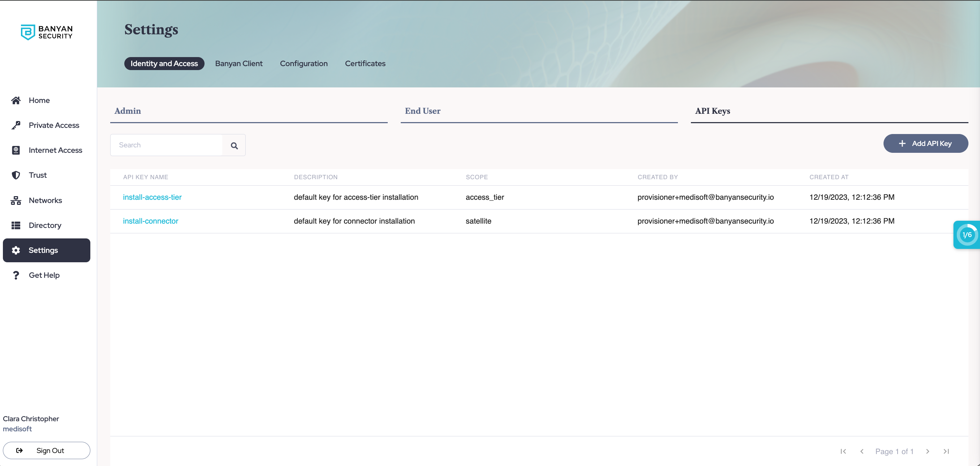Open the Certificates tab

point(365,64)
